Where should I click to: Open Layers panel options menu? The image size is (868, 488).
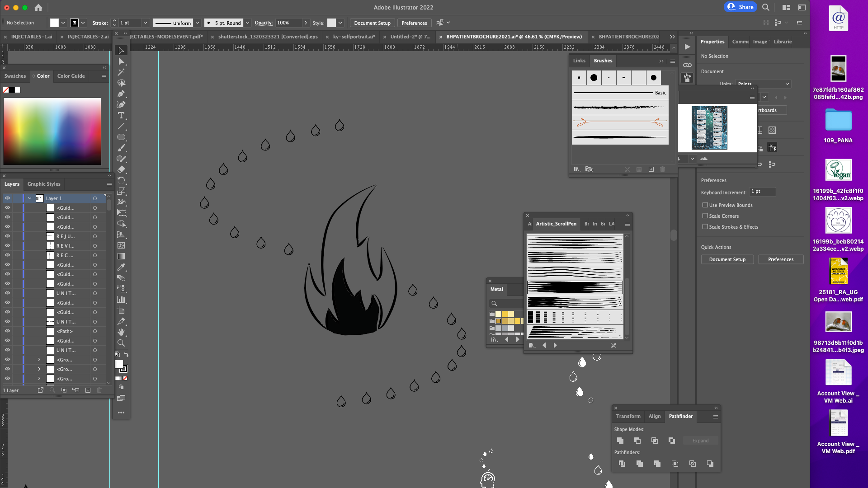click(x=109, y=184)
